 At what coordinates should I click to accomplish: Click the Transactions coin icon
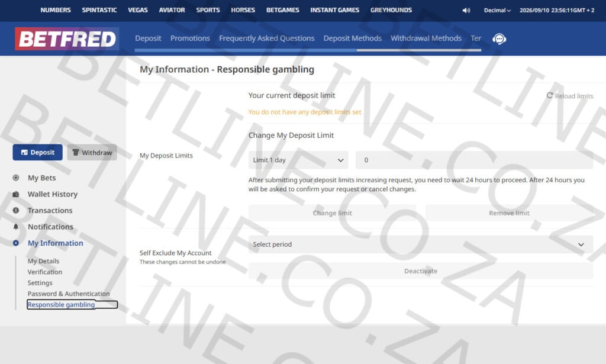point(16,210)
